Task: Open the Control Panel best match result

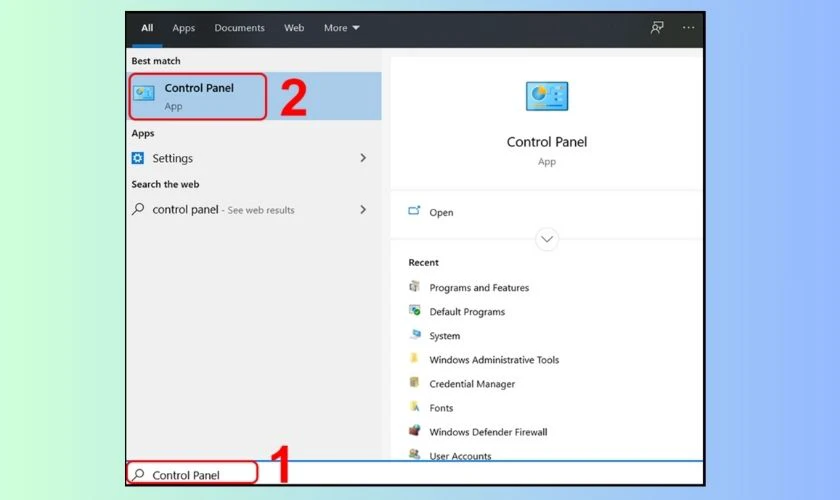Action: pos(198,96)
